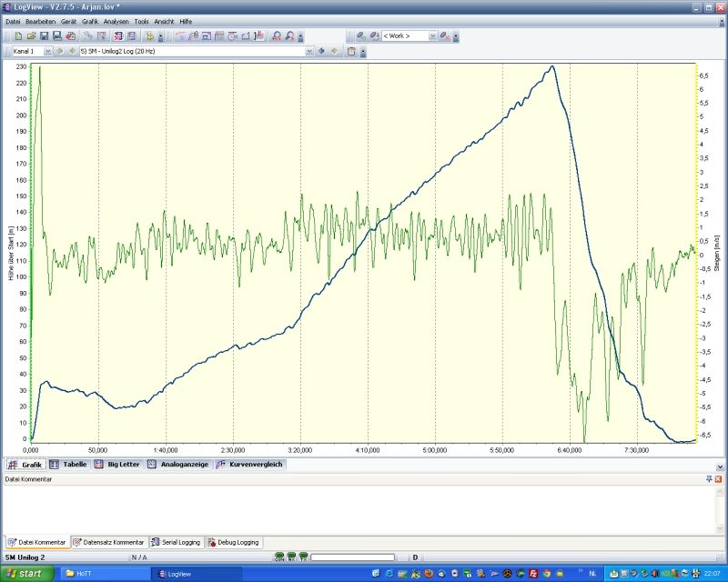Open the Kanal 1 channel dropdown
Screen dimensions: 728x582
(47, 52)
